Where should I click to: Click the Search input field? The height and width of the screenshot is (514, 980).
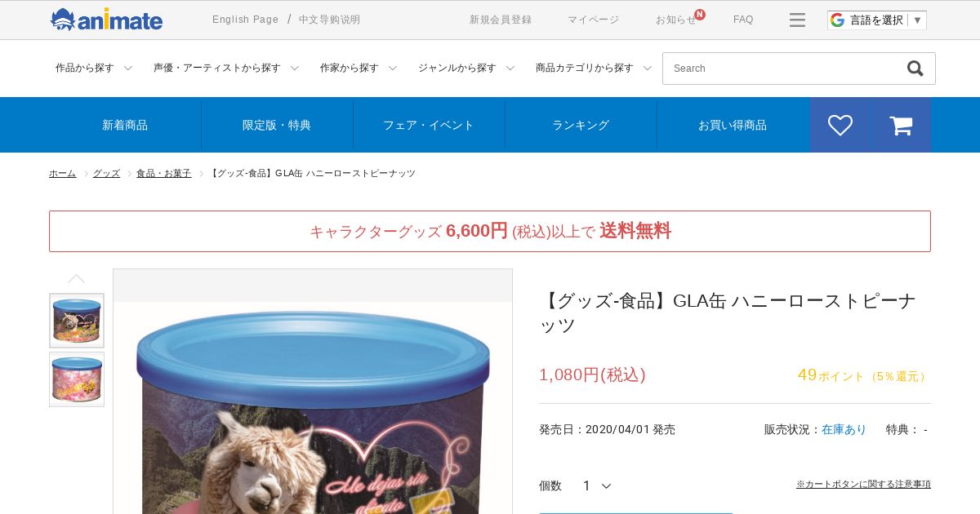coord(784,69)
